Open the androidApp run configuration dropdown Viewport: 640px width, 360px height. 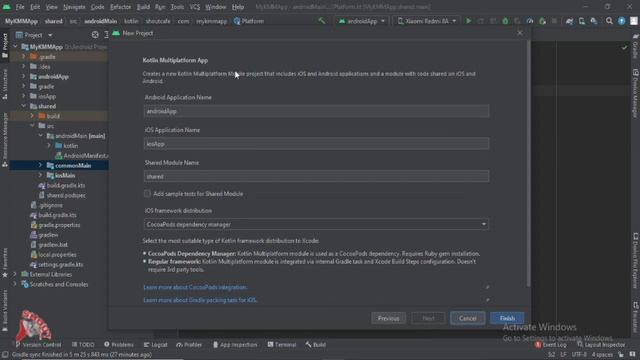(x=361, y=21)
